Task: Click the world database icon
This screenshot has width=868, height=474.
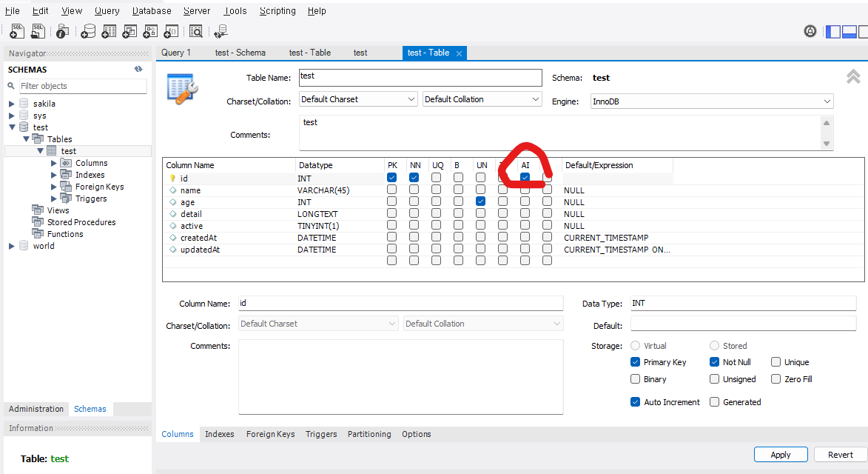Action: (x=24, y=245)
